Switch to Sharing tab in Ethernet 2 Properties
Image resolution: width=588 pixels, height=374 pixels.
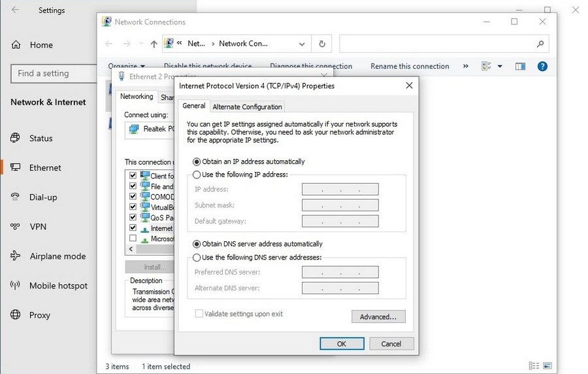pos(167,97)
